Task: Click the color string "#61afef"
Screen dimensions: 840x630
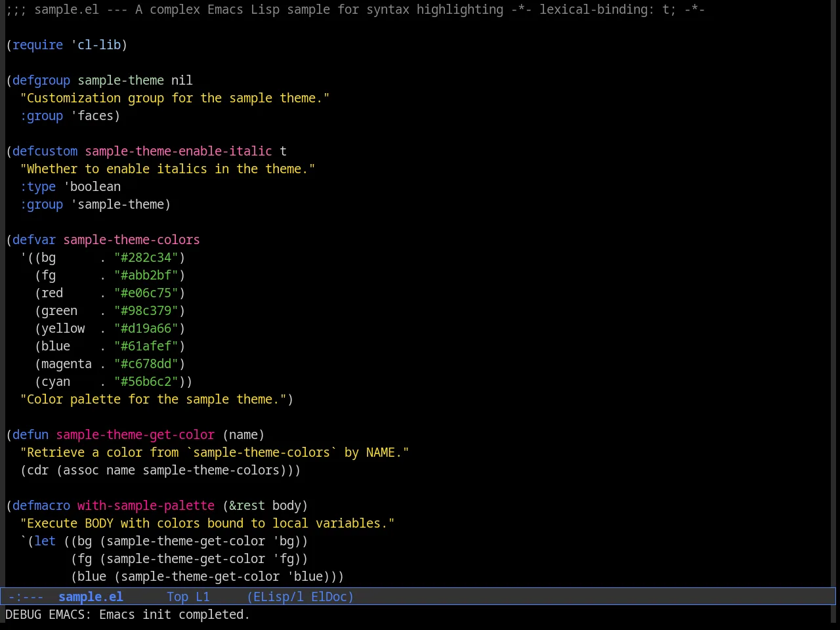Action: point(146,346)
